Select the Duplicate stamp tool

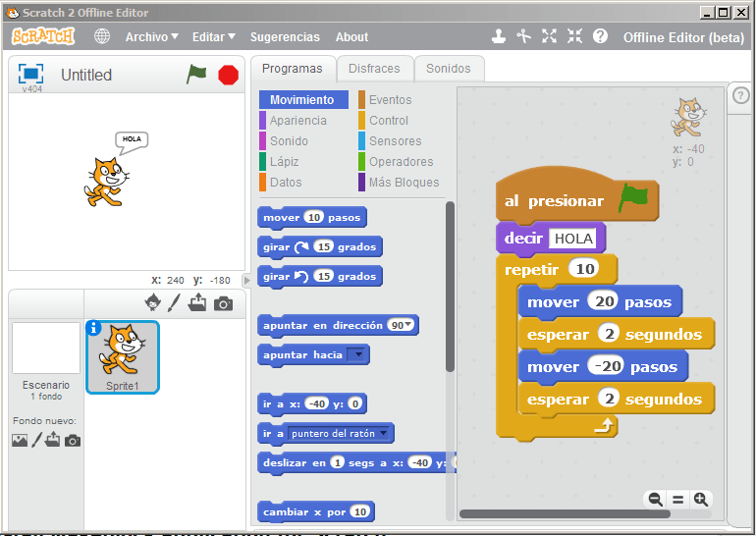point(499,36)
